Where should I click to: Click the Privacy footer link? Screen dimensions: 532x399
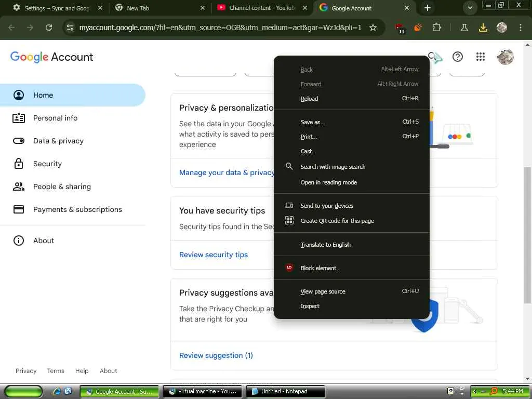click(x=26, y=371)
